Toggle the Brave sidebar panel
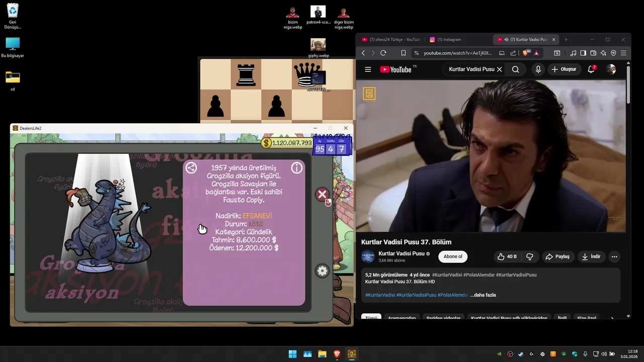This screenshot has width=644, height=362. [x=583, y=53]
